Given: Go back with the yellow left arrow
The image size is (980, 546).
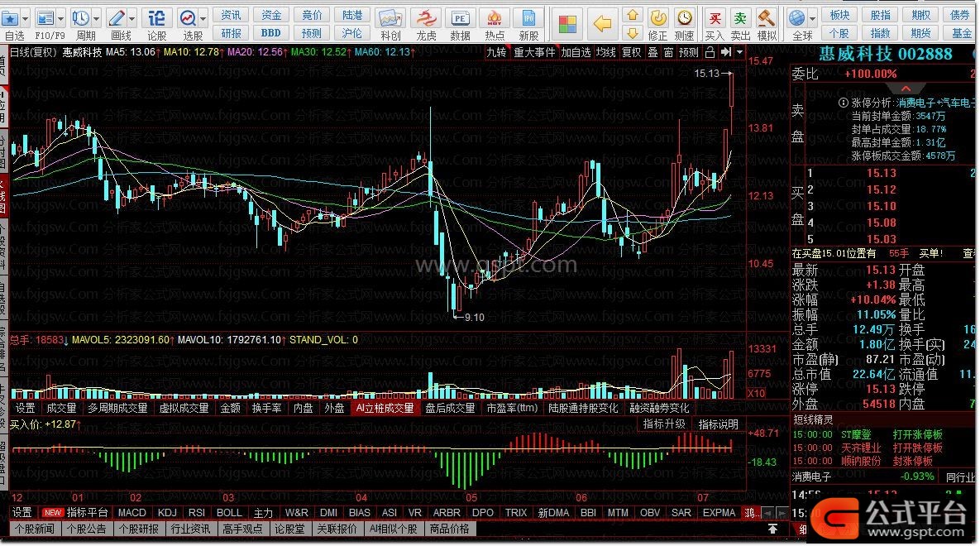Looking at the screenshot, I should click(x=602, y=24).
